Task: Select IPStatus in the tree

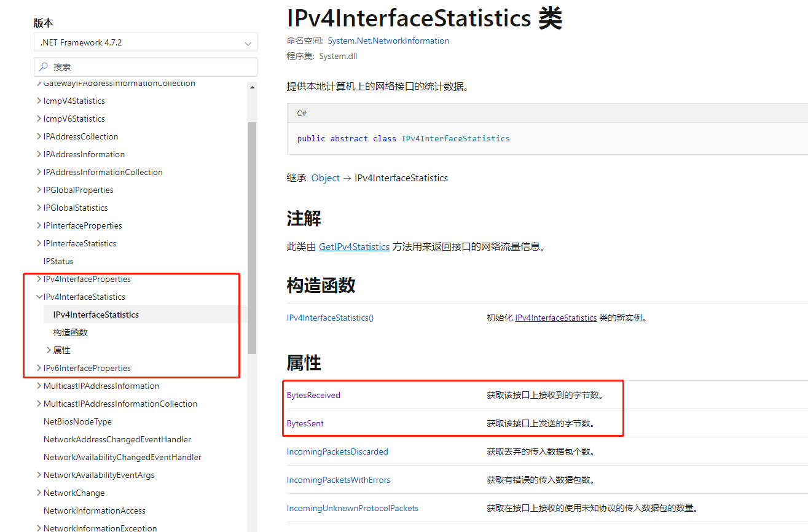Action: (58, 261)
